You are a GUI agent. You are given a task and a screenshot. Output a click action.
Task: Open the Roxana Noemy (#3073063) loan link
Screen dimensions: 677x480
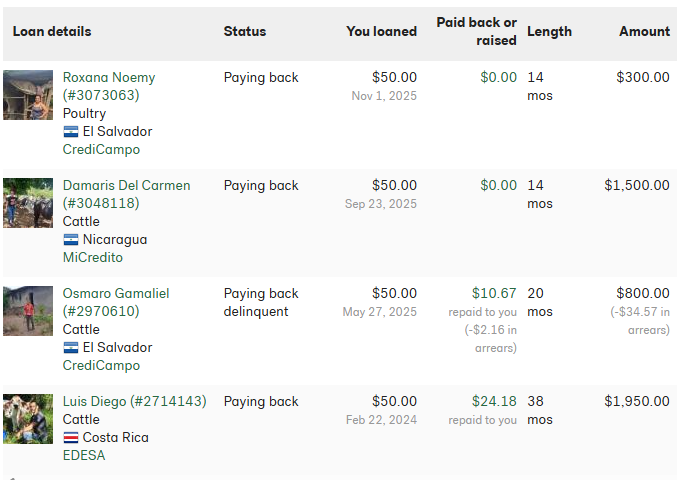pos(109,86)
